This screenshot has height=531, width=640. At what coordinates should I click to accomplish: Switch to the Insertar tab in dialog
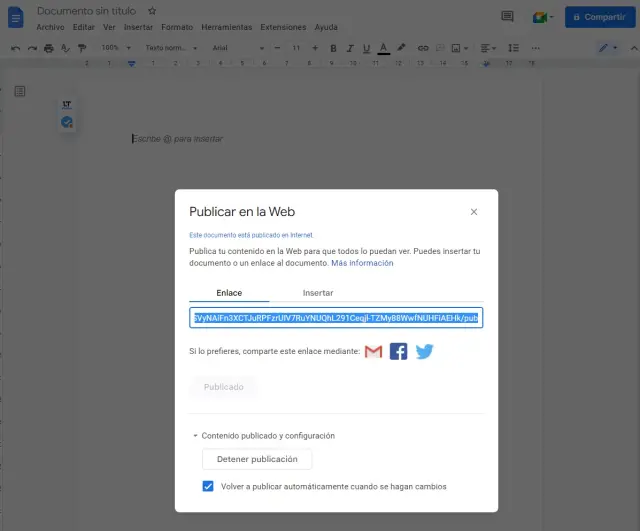tap(318, 292)
